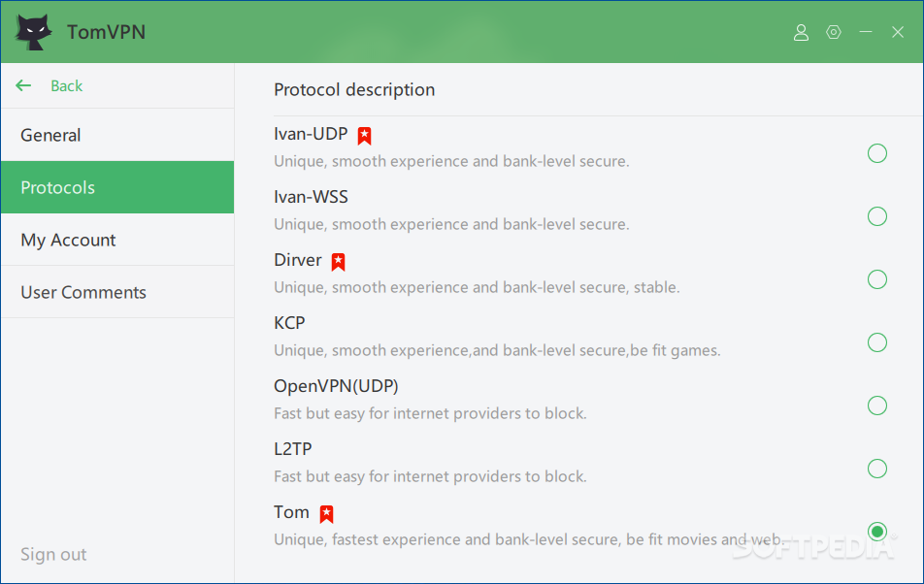Click the Ivan-WSS protocol name
This screenshot has width=924, height=584.
point(311,197)
